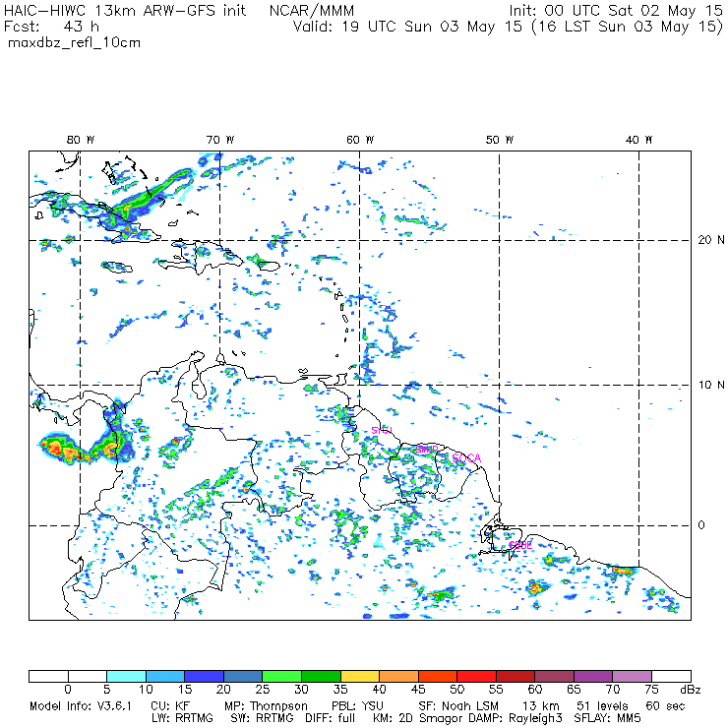
Task: Click the 'HAIC-HIWC 13km ARW-GFS init' title
Action: click(125, 11)
